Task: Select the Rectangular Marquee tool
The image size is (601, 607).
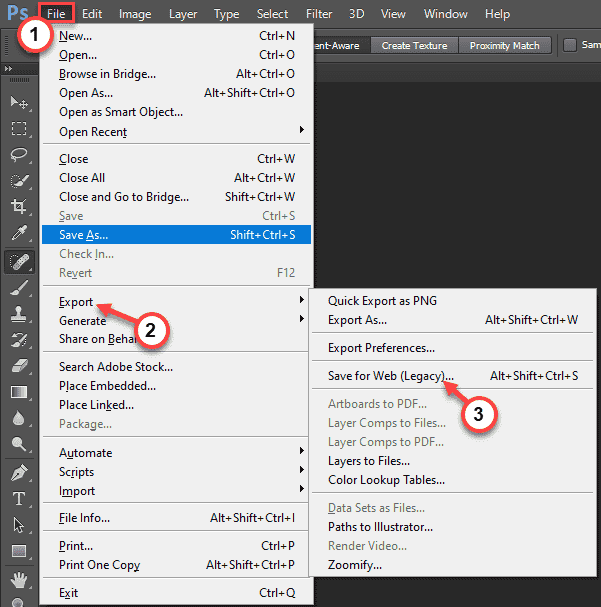Action: click(x=19, y=129)
